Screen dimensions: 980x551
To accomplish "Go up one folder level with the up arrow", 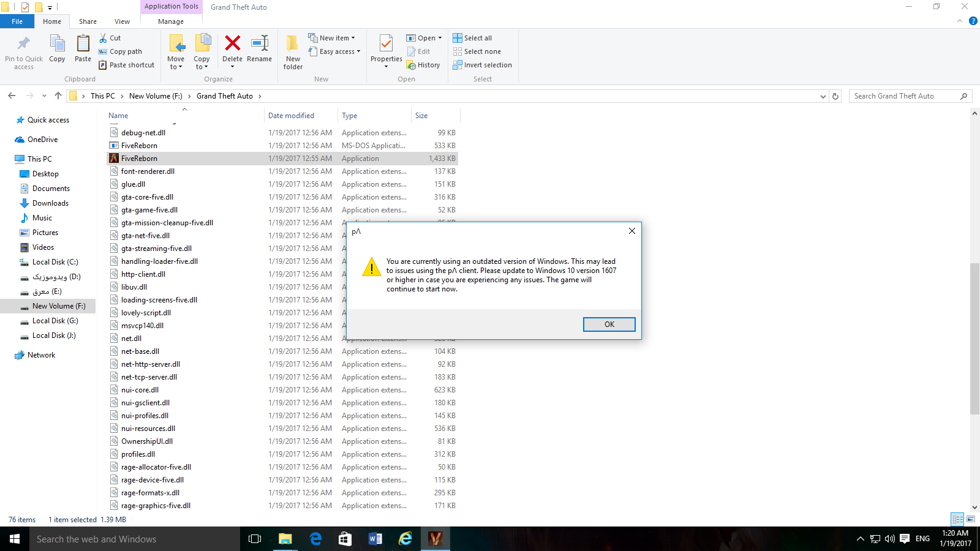I will coord(58,96).
